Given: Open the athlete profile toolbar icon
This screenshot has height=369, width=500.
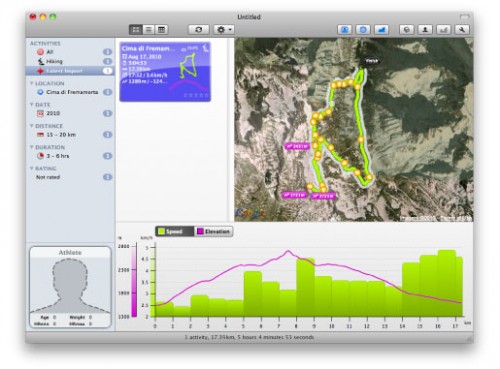Looking at the screenshot, I should (x=425, y=30).
